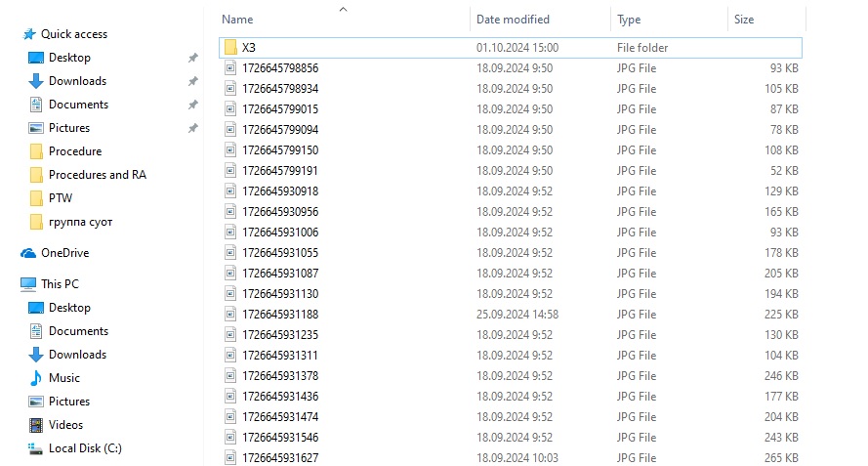Select file name 1726645799094
The width and height of the screenshot is (868, 466).
click(280, 130)
